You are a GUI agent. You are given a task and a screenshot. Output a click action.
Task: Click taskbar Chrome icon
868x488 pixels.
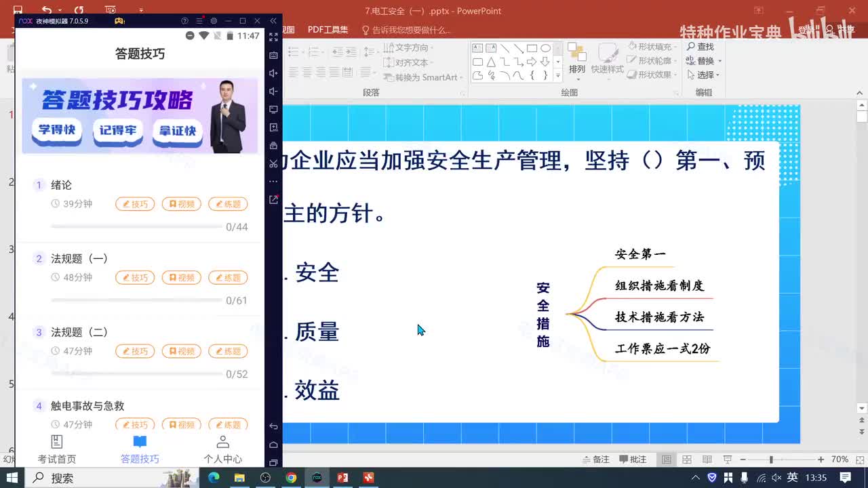click(x=291, y=478)
